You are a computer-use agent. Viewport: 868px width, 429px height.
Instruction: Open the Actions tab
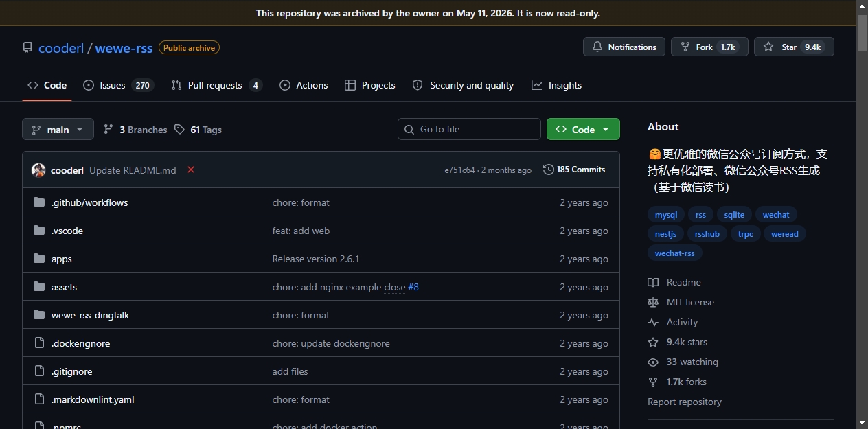[x=304, y=85]
